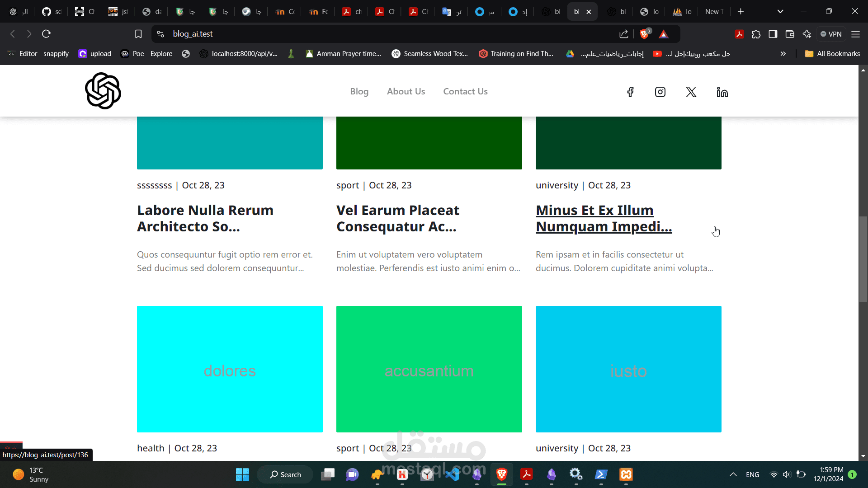Open the Contact Us link

coord(465,91)
